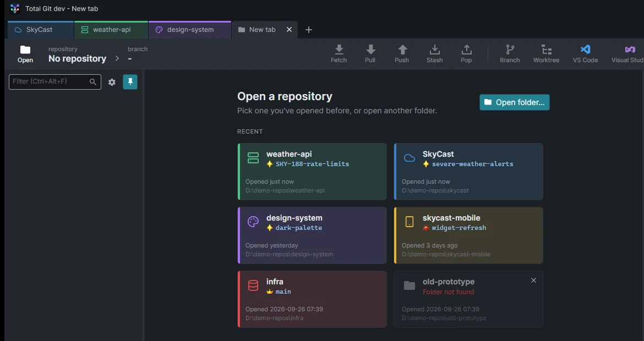The image size is (644, 341).
Task: Click the old-prototype missing folder card
Action: (x=468, y=299)
